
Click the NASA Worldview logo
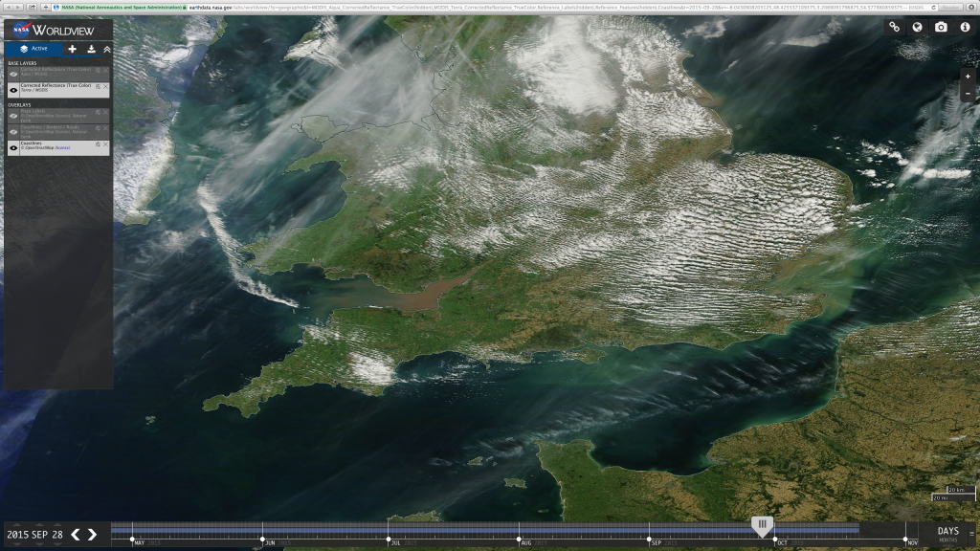(54, 30)
